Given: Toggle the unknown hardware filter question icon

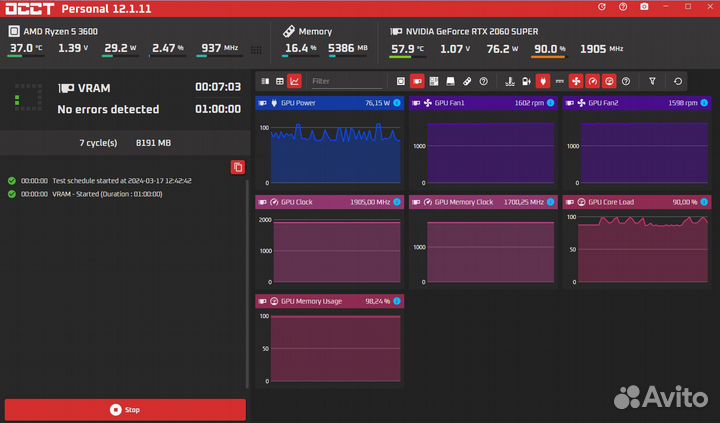Looking at the screenshot, I should click(484, 81).
